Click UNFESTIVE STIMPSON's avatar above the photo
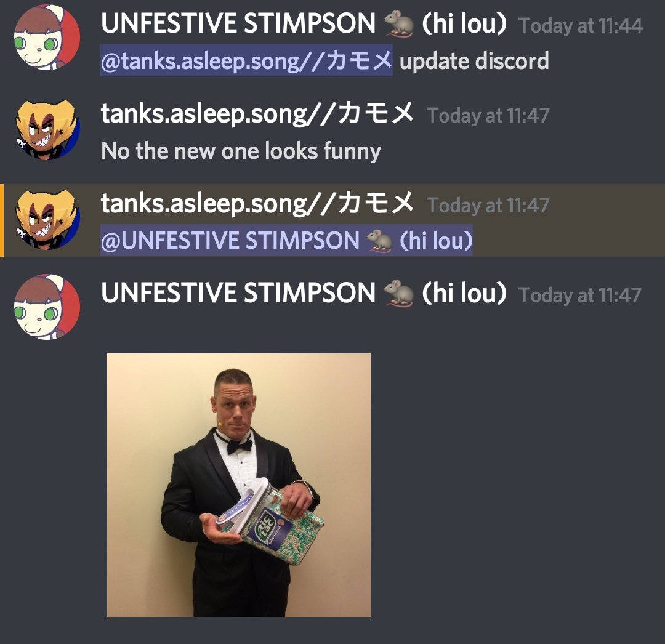Image resolution: width=665 pixels, height=644 pixels. [x=47, y=307]
